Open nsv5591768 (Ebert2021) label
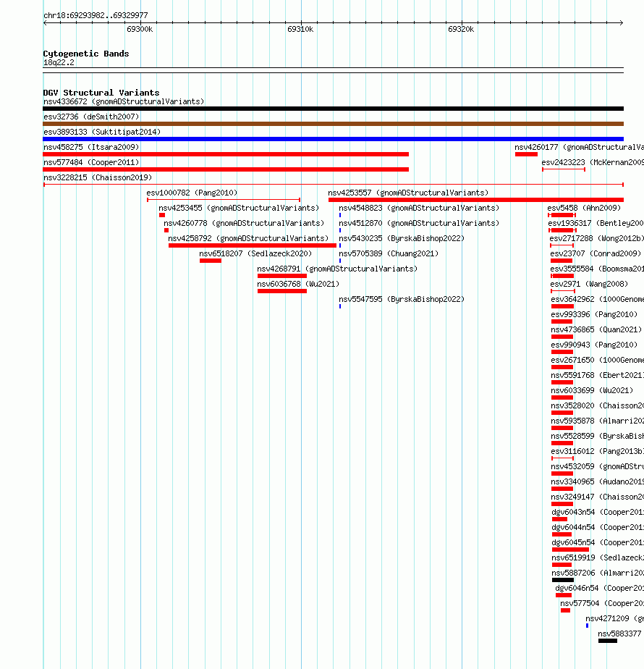Viewport: 644px width, 669px height. [597, 376]
